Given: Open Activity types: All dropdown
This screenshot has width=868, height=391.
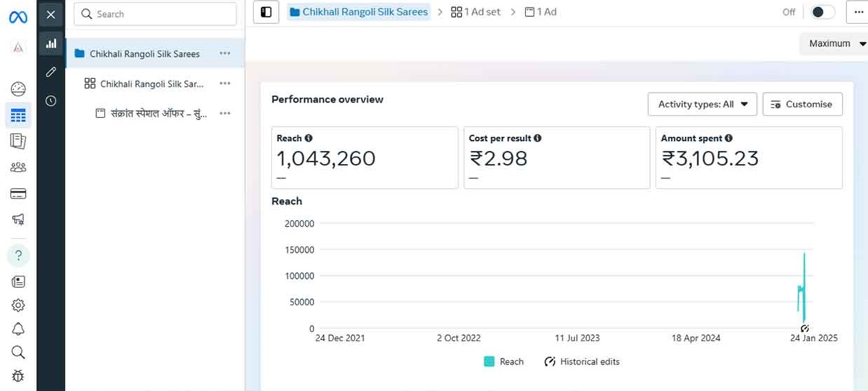Looking at the screenshot, I should click(x=703, y=104).
